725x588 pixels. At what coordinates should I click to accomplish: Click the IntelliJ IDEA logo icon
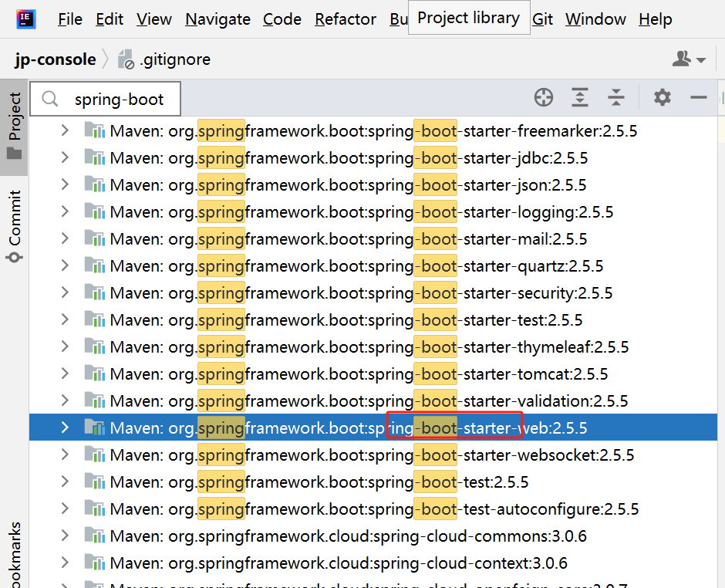26,19
